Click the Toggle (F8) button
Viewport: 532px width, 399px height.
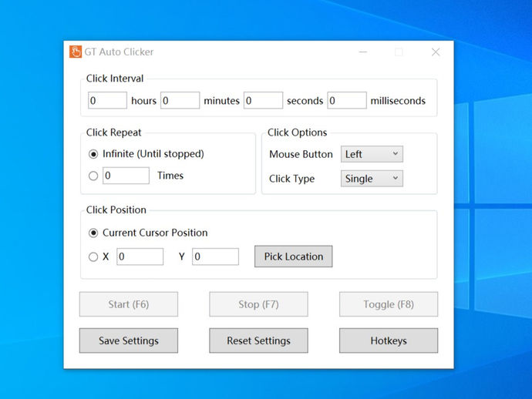(389, 304)
